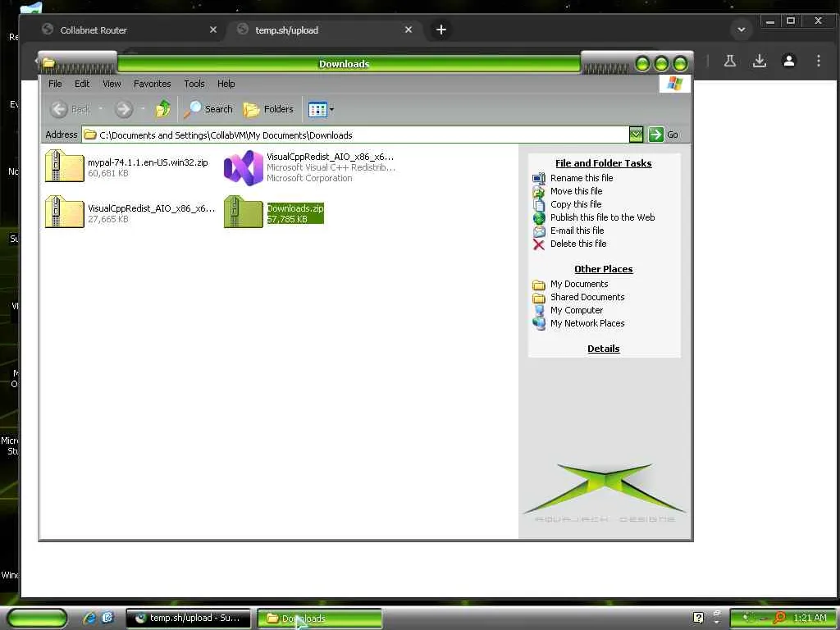
Task: Toggle the Folders pane
Action: point(268,109)
